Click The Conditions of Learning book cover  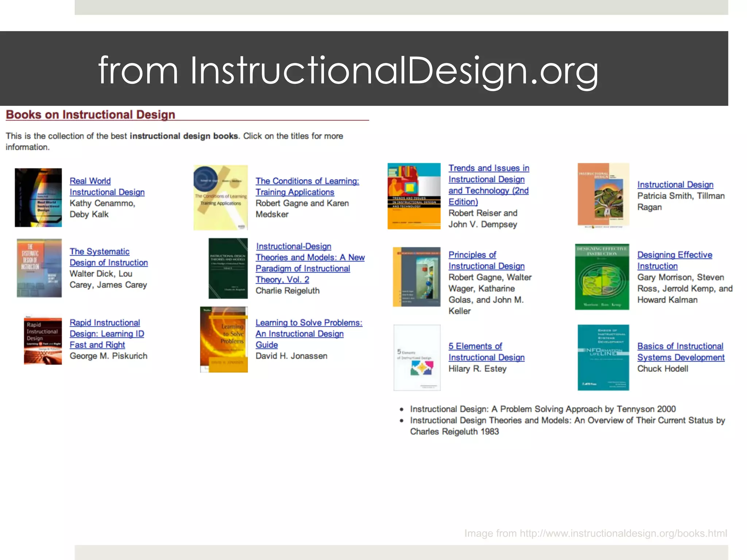click(220, 197)
